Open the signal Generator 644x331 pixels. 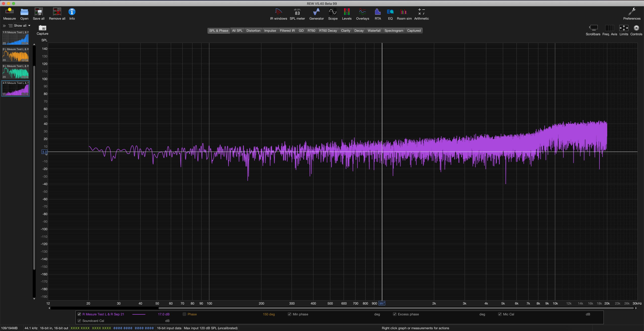316,12
